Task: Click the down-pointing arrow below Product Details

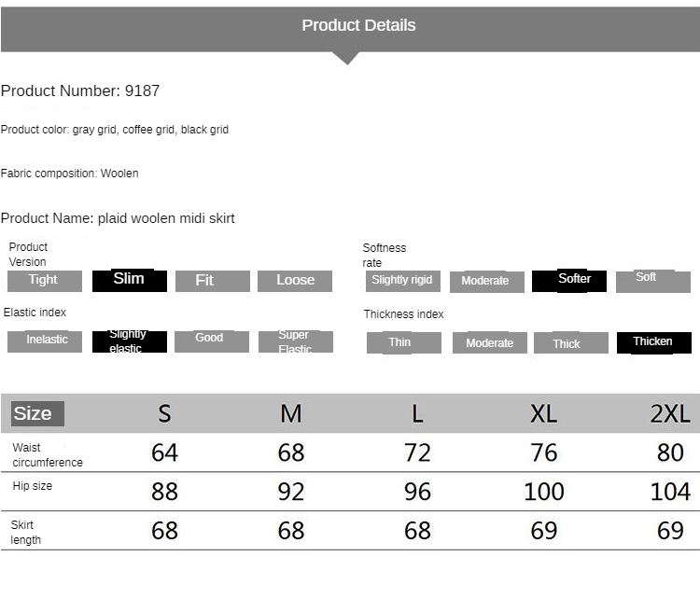Action: 347,59
